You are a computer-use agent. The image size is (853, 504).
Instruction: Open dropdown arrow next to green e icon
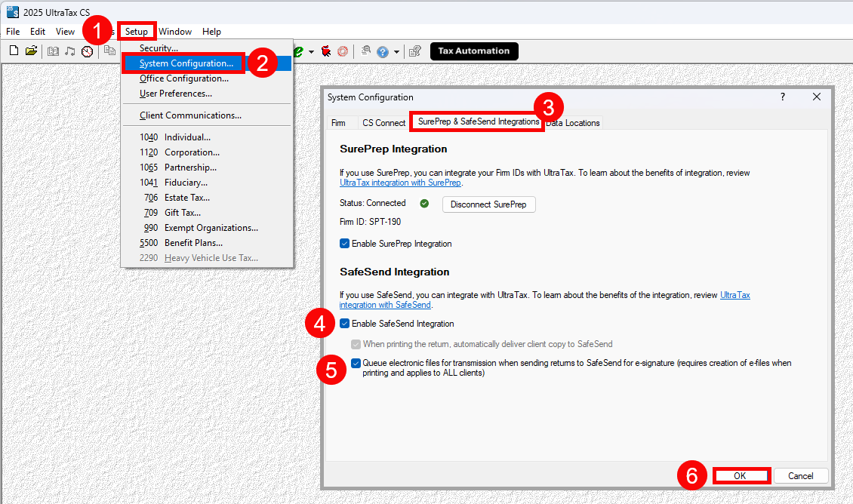[311, 52]
